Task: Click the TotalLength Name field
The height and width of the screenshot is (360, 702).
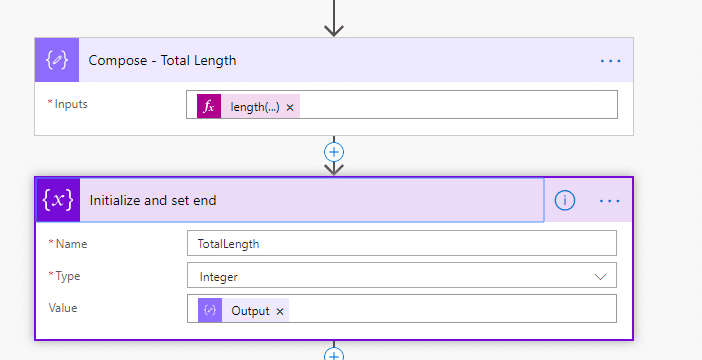Action: point(402,243)
